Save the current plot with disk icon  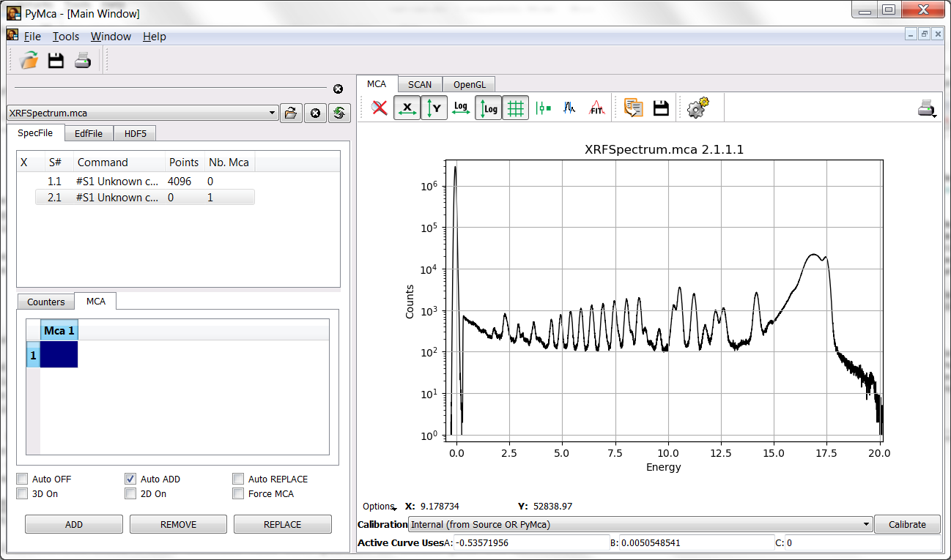[x=660, y=107]
